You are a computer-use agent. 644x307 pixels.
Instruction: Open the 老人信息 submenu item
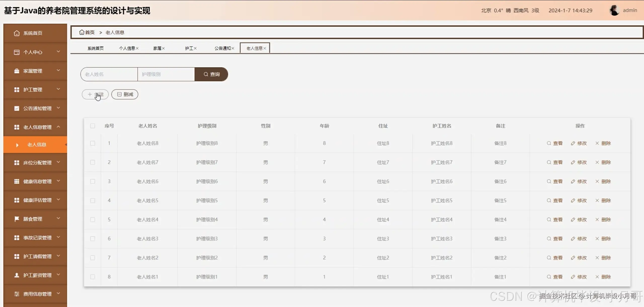(37, 145)
